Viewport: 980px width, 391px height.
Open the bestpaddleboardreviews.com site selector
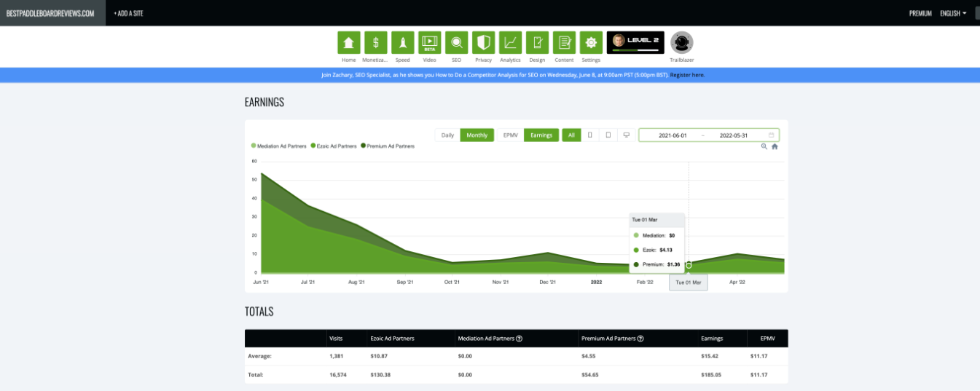click(52, 13)
